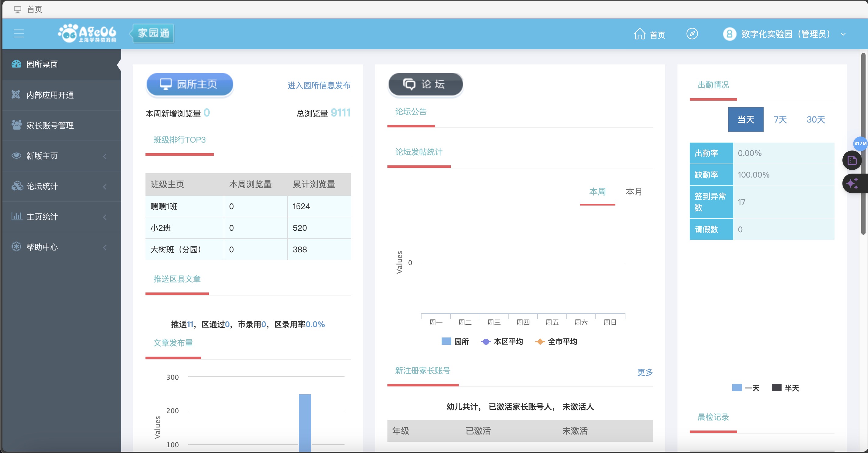The height and width of the screenshot is (453, 868).
Task: Click cumulative views value 1524
Action: click(301, 206)
